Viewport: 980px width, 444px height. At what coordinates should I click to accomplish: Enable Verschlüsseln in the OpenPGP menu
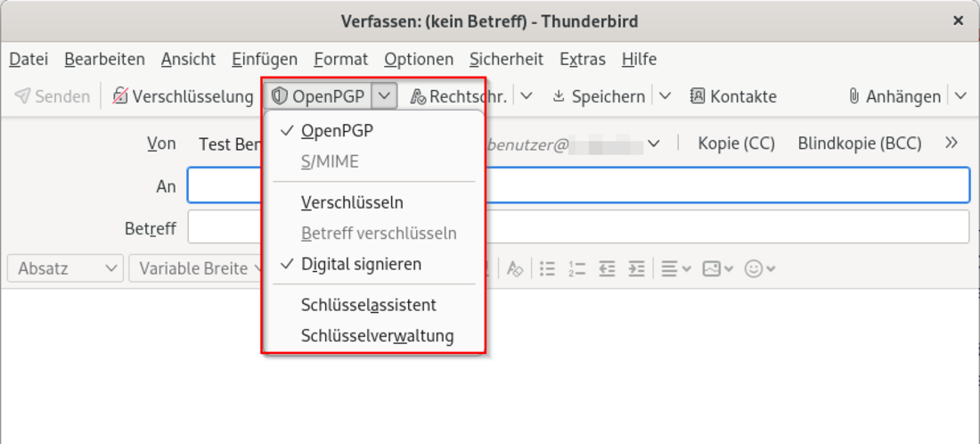pyautogui.click(x=373, y=202)
